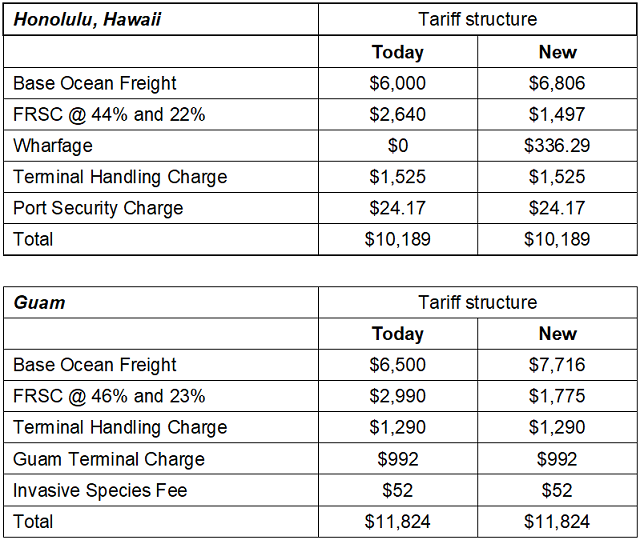Click the $7,716 new Guam freight value
This screenshot has width=640, height=540.
tap(557, 365)
